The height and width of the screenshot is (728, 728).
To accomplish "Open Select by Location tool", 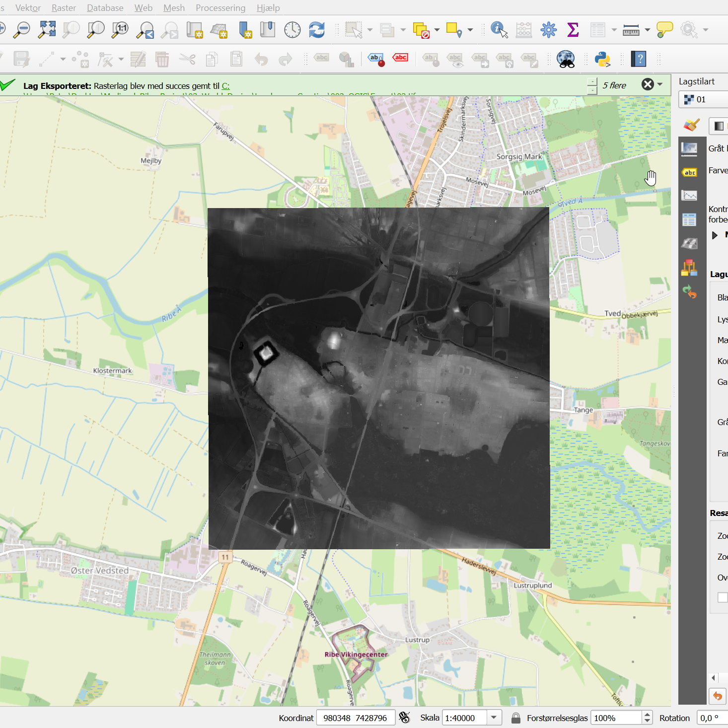I will click(x=454, y=30).
